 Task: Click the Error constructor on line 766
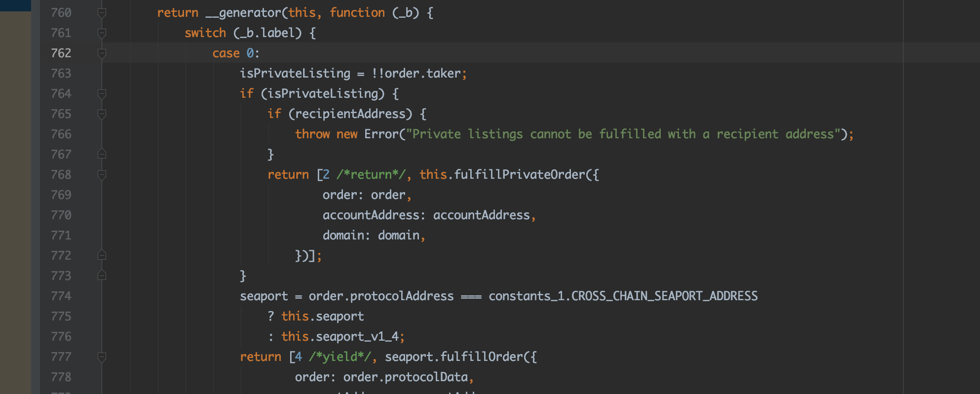381,134
